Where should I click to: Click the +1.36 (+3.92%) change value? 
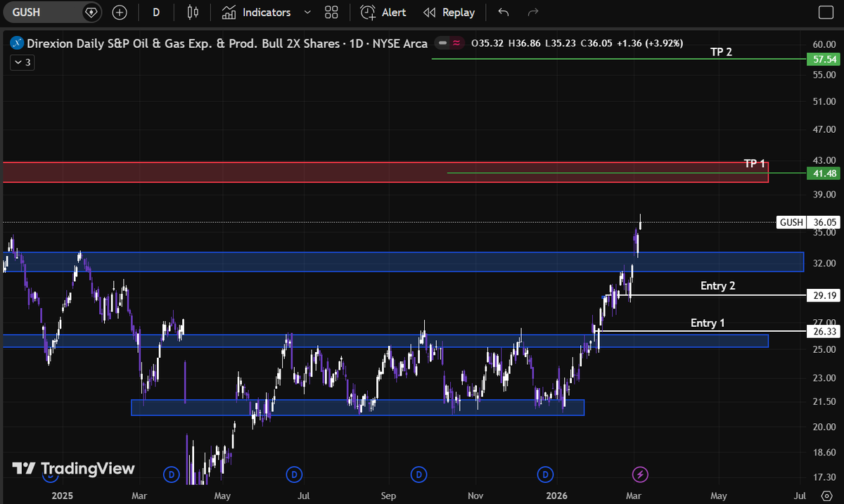coord(650,44)
